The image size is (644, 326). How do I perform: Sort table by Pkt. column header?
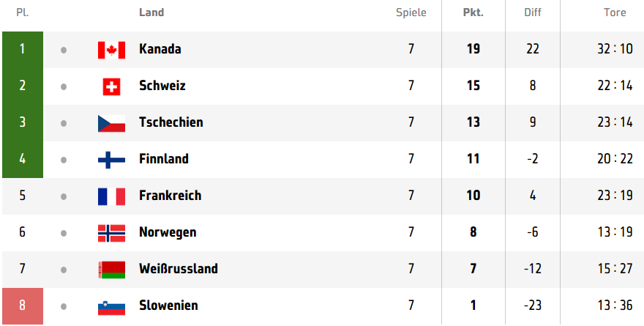tap(473, 12)
